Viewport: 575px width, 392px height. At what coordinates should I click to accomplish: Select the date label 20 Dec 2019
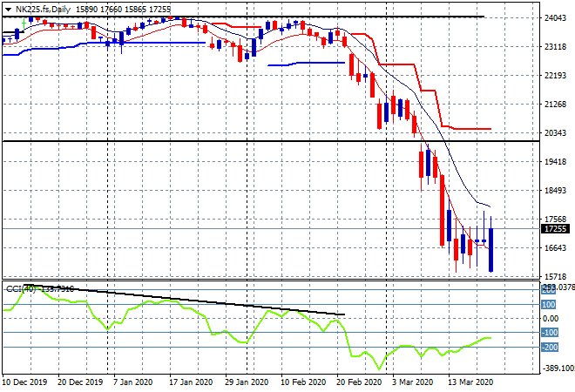pyautogui.click(x=80, y=382)
